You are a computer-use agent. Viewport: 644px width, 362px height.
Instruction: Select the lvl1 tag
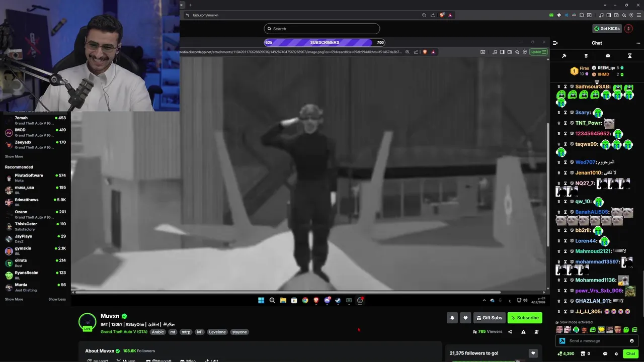(200, 332)
